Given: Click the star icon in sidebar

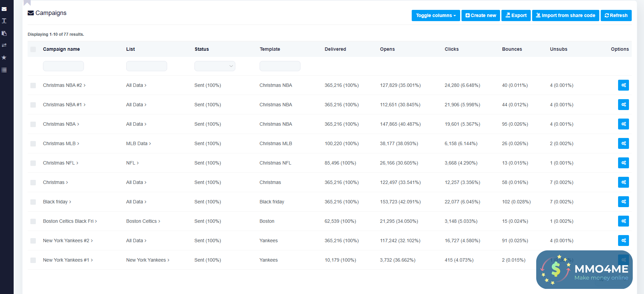Looking at the screenshot, I should [x=4, y=58].
